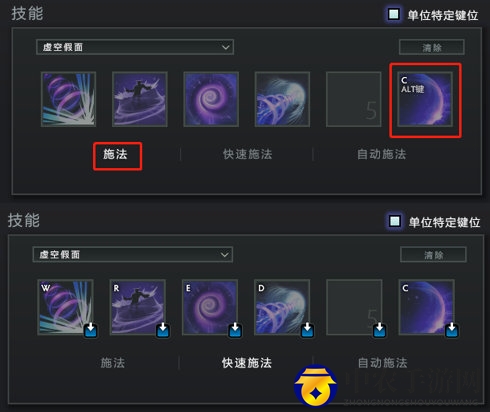Toggle quick-cast arrow on bottom C ability
Screen dimensions: 490x412
452,330
